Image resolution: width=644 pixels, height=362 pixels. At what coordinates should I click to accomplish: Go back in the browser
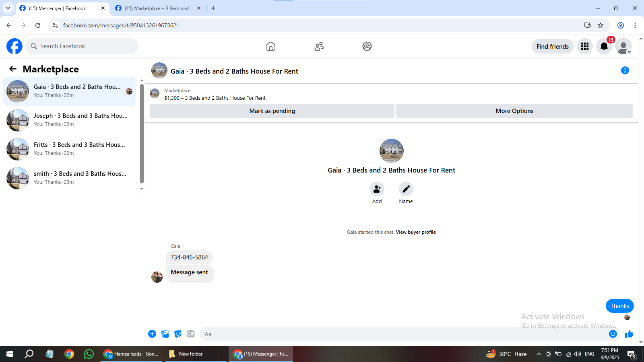pos(9,25)
